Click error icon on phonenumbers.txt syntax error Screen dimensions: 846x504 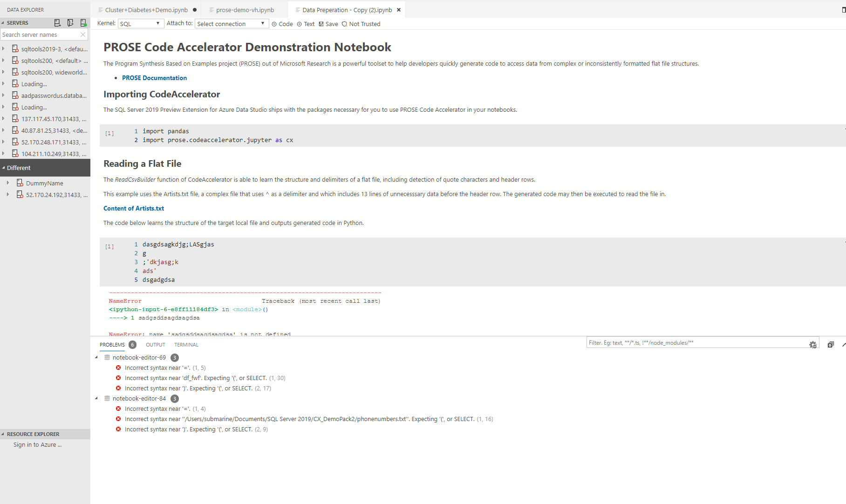pos(118,419)
